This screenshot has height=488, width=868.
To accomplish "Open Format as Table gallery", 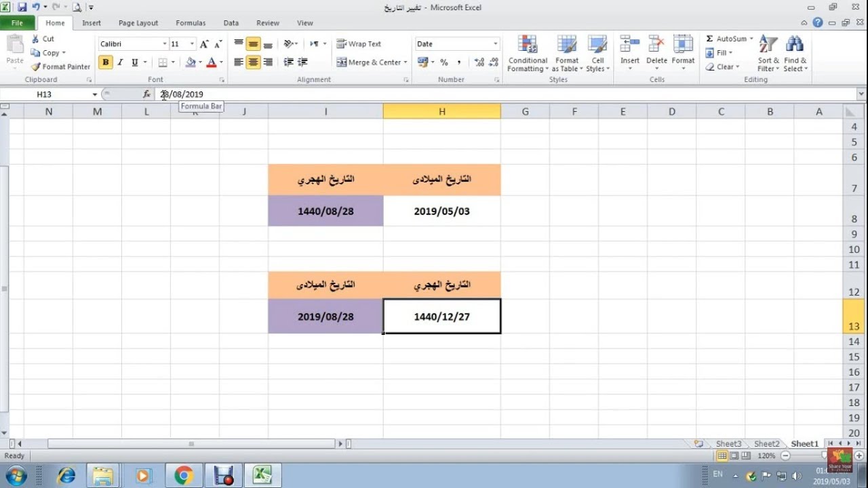I will (566, 54).
